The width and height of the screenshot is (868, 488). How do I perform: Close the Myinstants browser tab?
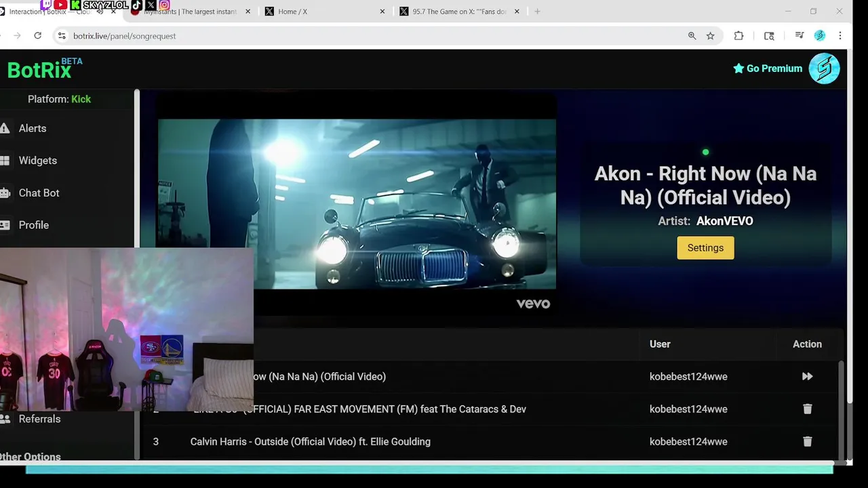click(x=248, y=12)
